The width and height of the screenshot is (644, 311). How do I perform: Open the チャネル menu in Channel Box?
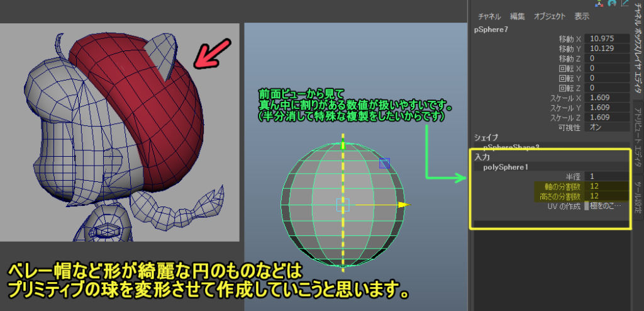point(489,16)
